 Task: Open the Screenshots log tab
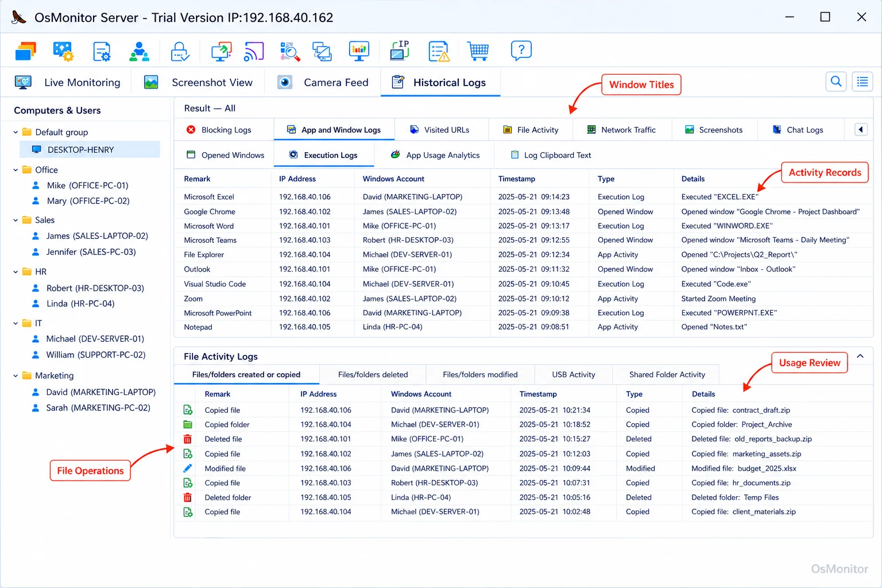pos(714,130)
